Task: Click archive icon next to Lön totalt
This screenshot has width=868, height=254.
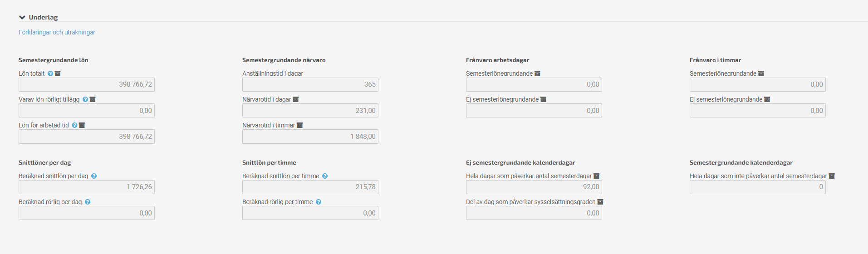Action: click(58, 73)
